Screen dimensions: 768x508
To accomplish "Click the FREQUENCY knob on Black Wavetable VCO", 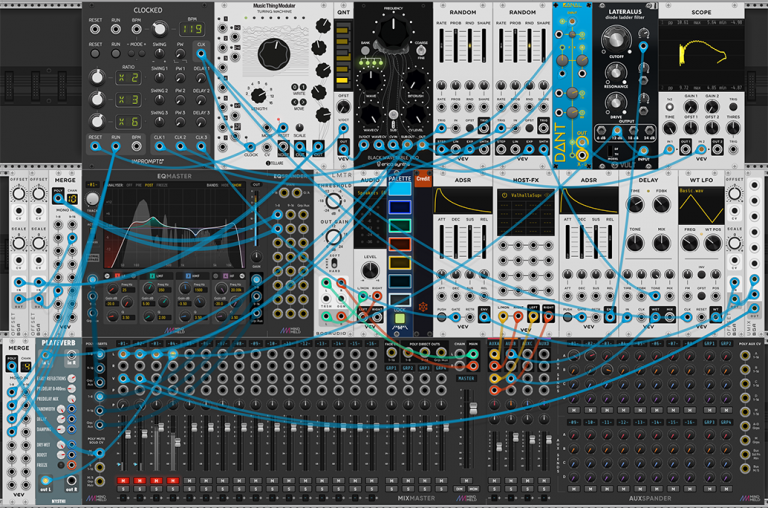I will (x=393, y=30).
